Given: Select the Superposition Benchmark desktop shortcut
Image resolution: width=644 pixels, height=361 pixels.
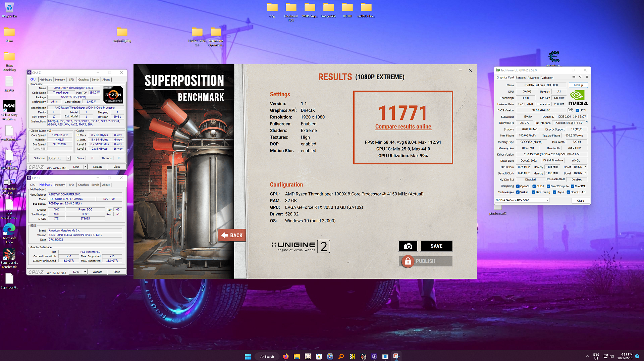Looking at the screenshot, I should coord(9,258).
